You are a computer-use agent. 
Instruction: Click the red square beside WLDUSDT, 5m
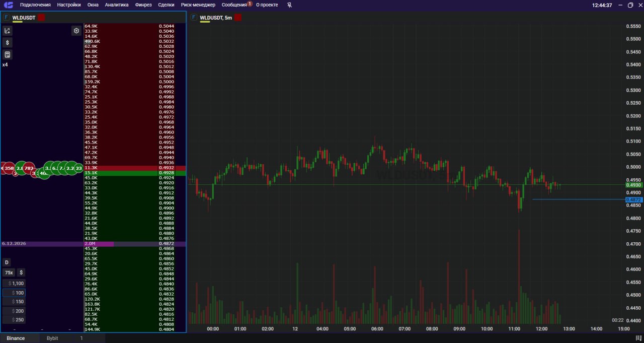tap(237, 18)
